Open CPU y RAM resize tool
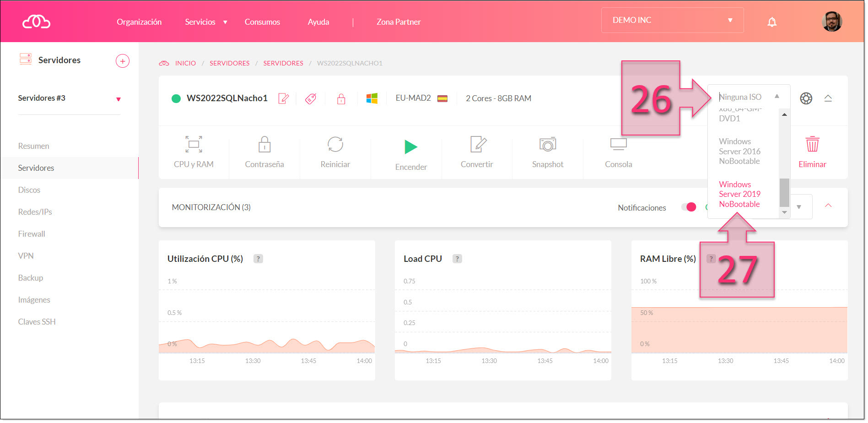The height and width of the screenshot is (423, 868). click(x=194, y=145)
